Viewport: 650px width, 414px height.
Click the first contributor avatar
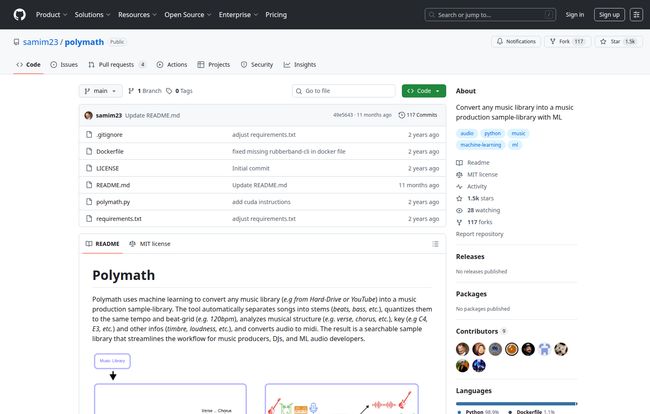click(462, 349)
